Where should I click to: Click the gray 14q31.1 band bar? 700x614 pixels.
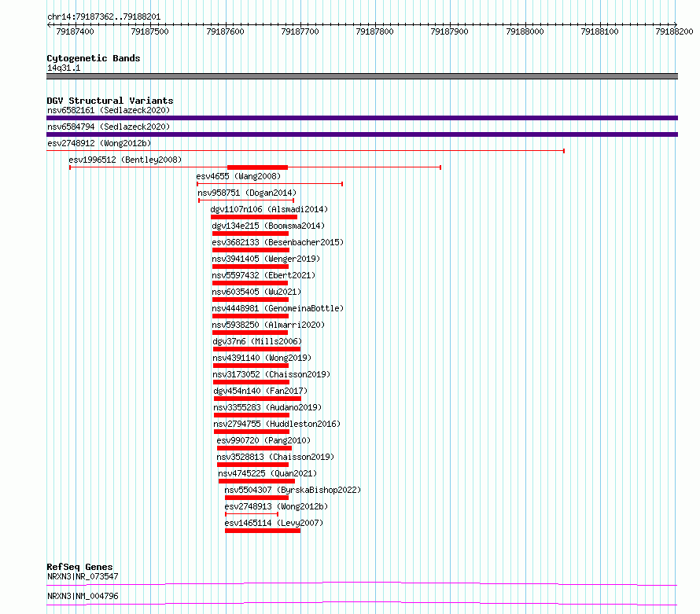pyautogui.click(x=362, y=76)
